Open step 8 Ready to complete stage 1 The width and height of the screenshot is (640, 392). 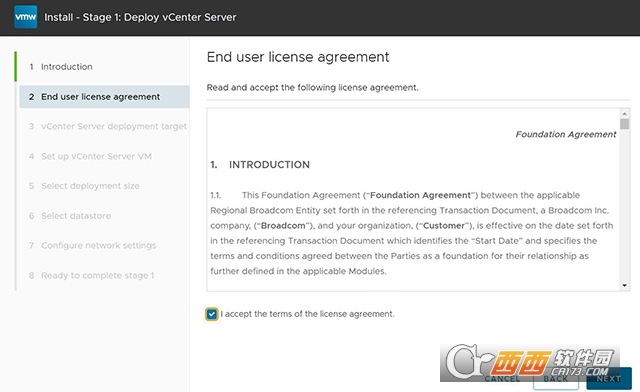click(91, 276)
